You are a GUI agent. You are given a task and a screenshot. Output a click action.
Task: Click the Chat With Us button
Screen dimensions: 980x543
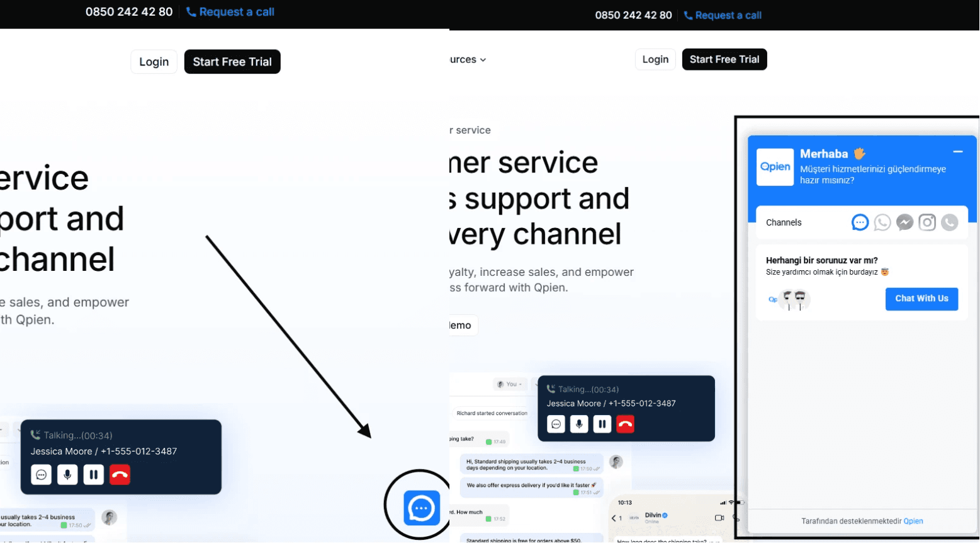tap(921, 299)
